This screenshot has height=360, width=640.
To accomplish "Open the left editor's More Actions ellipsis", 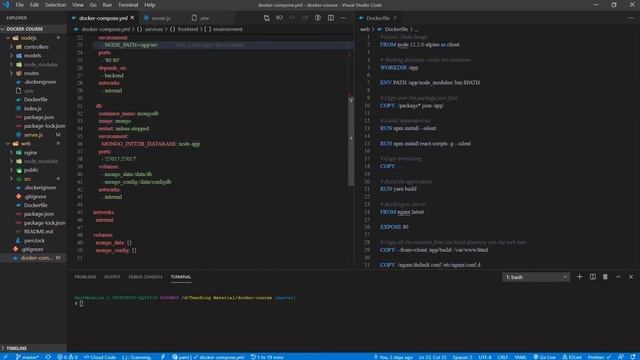I will coord(343,18).
